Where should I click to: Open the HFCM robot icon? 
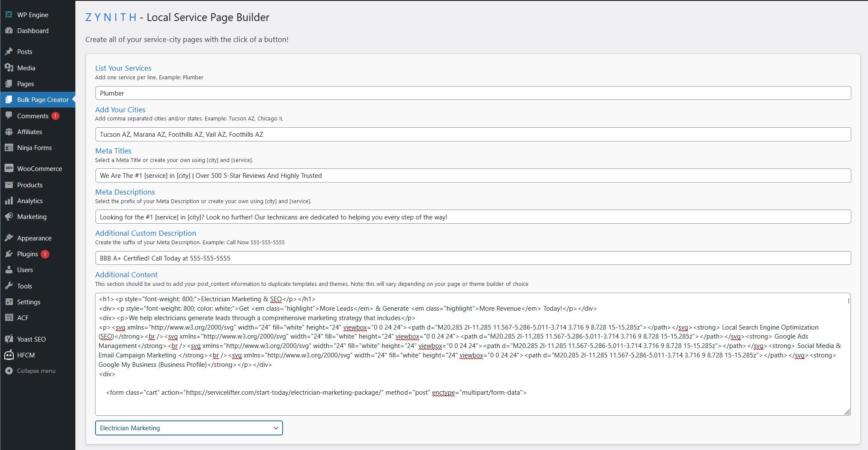(9, 355)
